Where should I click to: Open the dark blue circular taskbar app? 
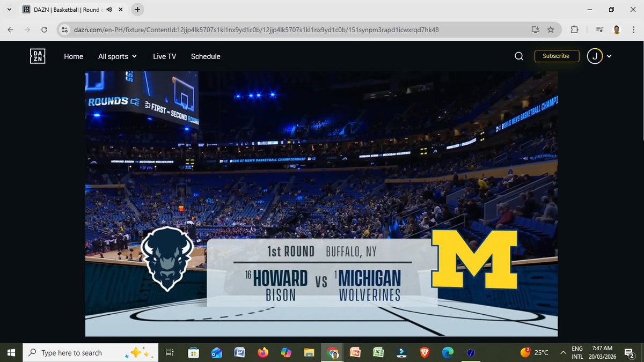tap(471, 352)
